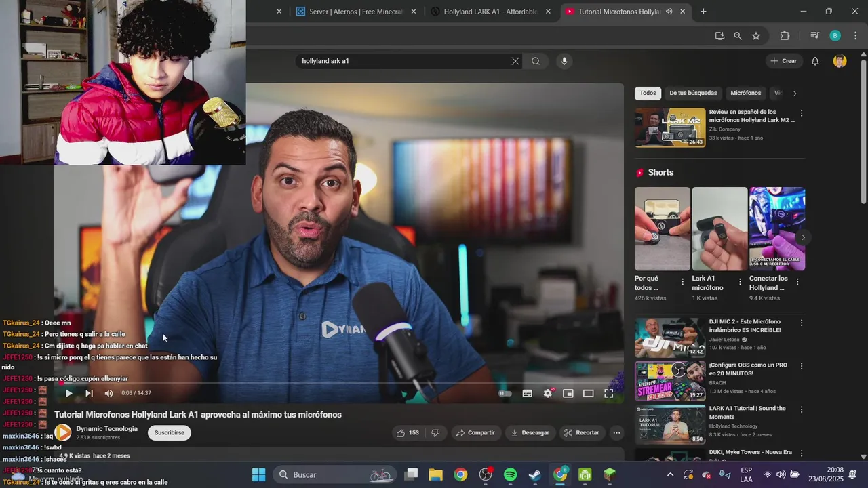Click the page scrollbar down arrow
The width and height of the screenshot is (868, 488).
863,457
